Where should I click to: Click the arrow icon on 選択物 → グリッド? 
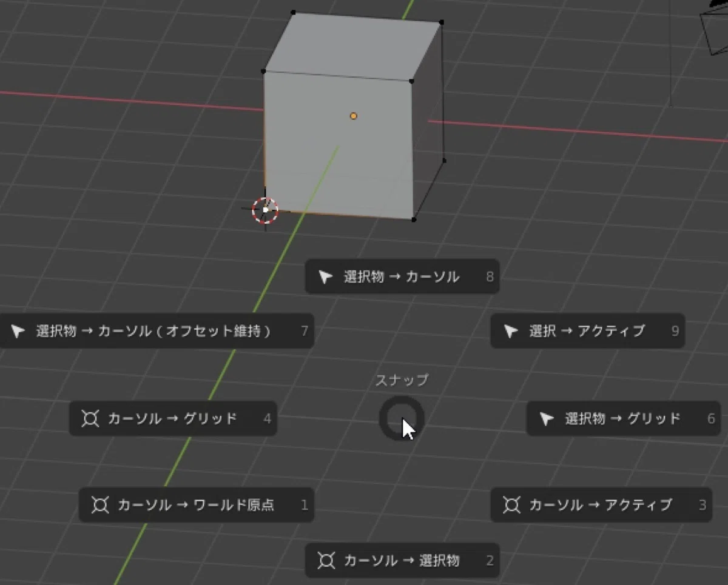click(547, 418)
